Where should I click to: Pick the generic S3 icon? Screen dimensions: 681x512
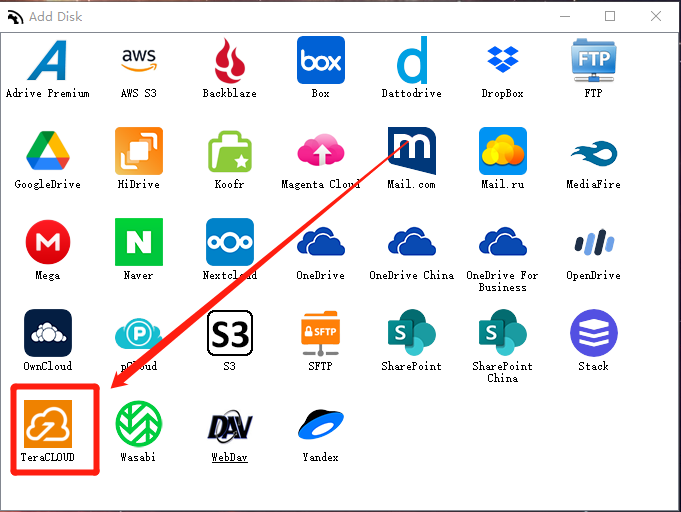(230, 333)
